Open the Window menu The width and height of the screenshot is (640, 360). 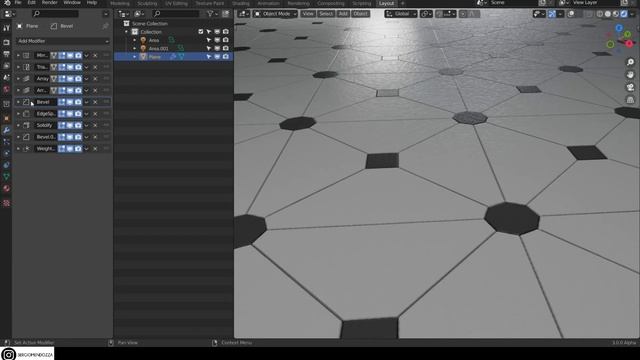click(72, 2)
